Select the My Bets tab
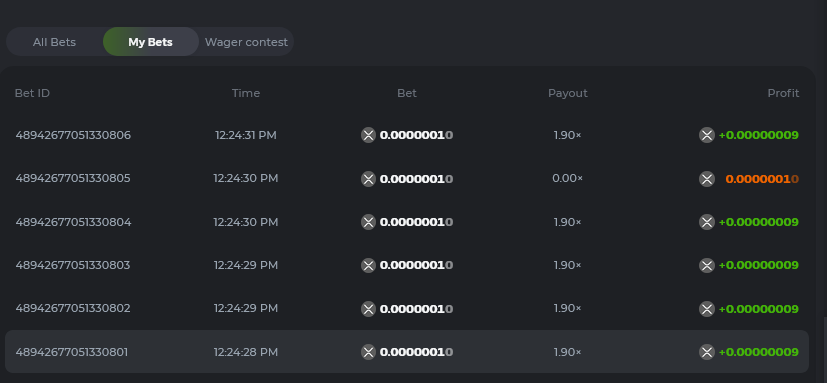The height and width of the screenshot is (383, 827). click(x=150, y=42)
